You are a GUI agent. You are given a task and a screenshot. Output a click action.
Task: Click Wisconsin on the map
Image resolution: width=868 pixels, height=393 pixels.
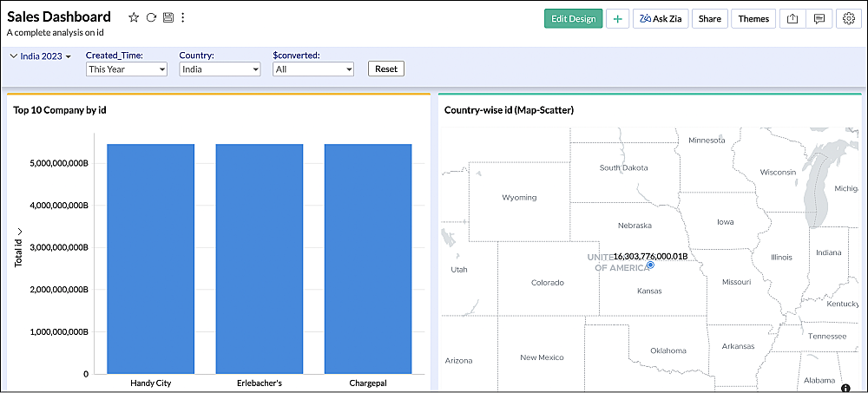click(x=778, y=172)
